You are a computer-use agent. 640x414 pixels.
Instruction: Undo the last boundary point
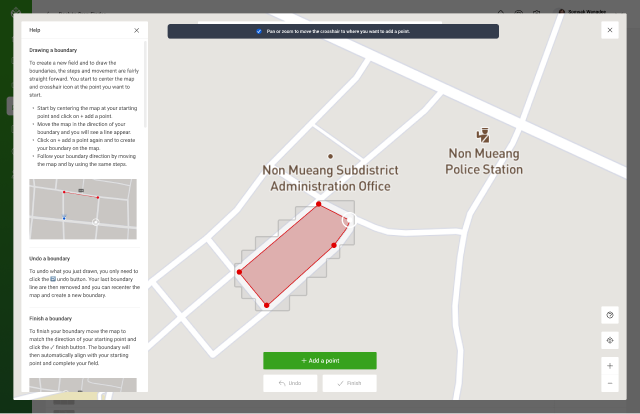click(x=290, y=383)
